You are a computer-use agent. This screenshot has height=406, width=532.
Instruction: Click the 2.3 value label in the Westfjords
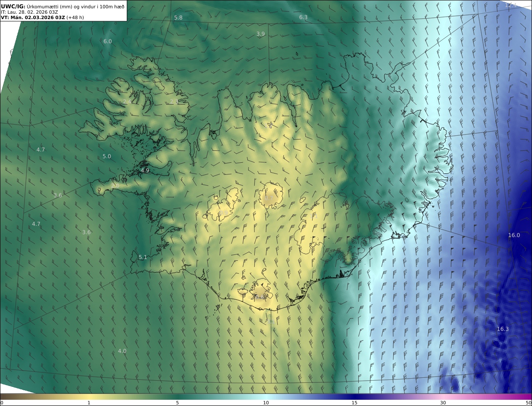174,102
